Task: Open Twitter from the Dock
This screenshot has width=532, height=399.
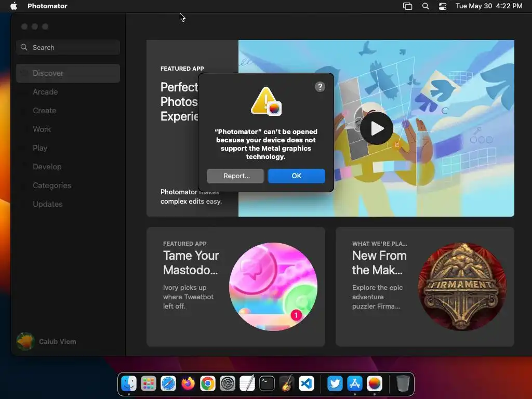Action: coord(335,384)
